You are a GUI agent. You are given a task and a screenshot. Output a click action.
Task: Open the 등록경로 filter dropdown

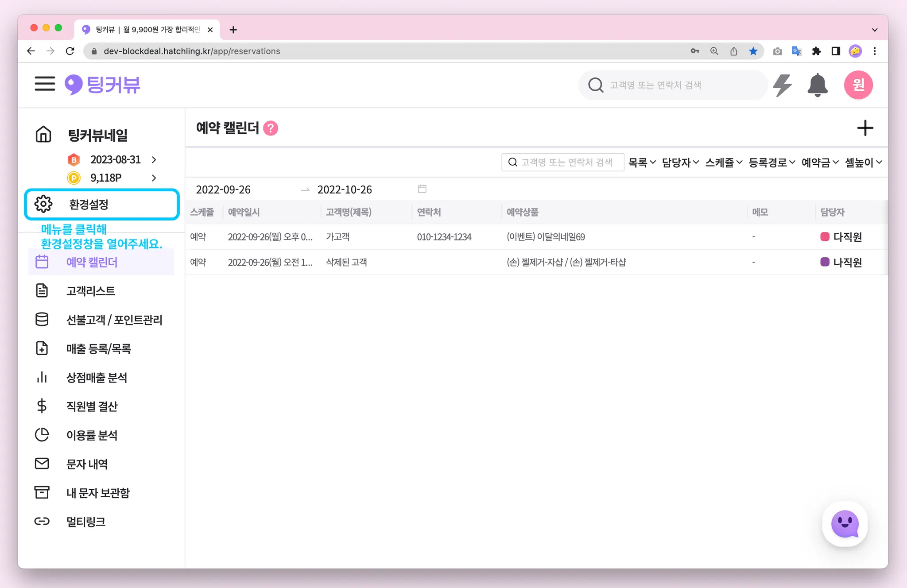771,162
